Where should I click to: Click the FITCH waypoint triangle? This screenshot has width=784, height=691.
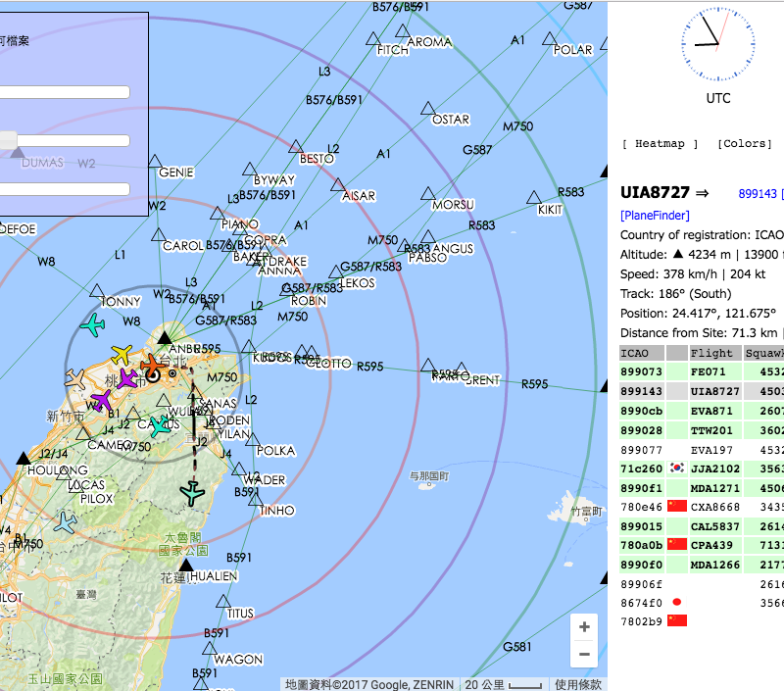pos(373,39)
